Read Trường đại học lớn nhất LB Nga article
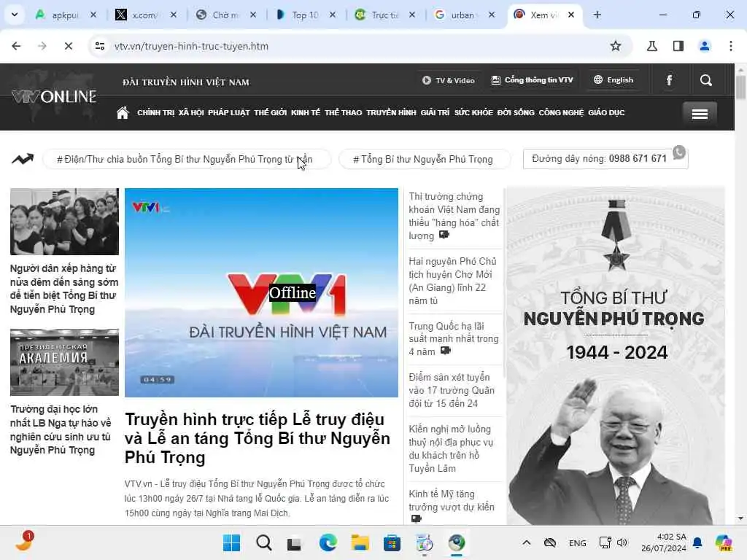This screenshot has height=560, width=747. click(61, 429)
